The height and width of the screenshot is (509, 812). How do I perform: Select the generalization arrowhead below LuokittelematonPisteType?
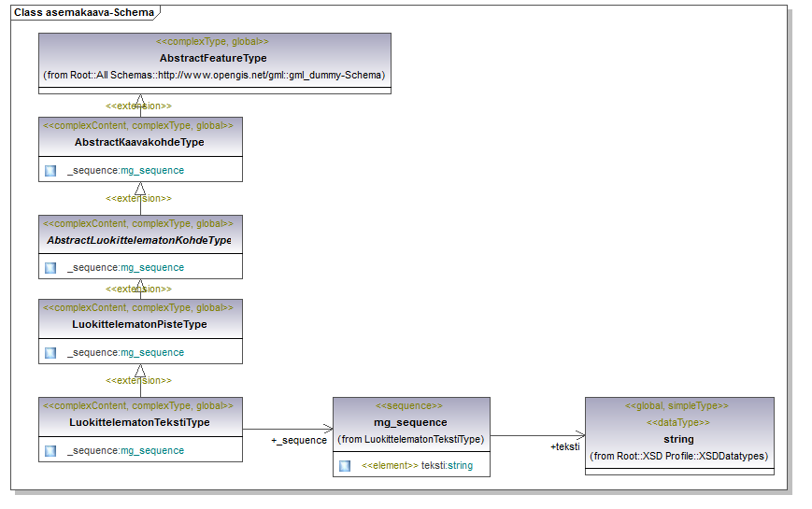pos(140,371)
